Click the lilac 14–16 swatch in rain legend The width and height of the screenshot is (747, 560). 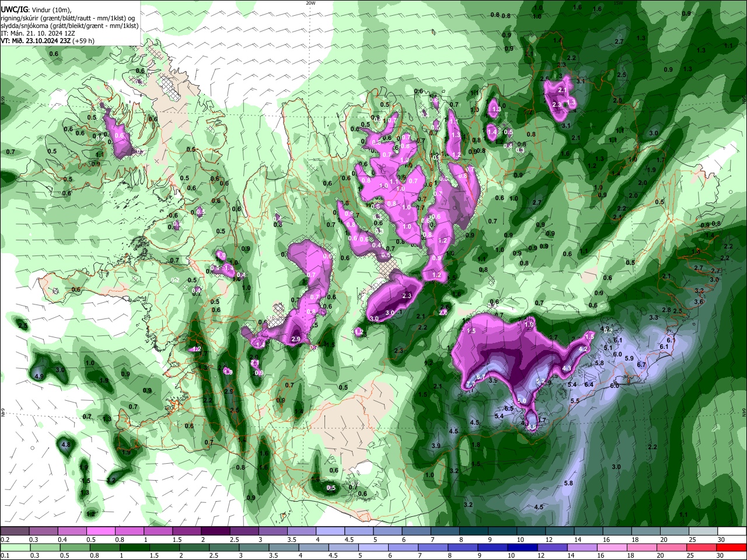tap(582, 547)
